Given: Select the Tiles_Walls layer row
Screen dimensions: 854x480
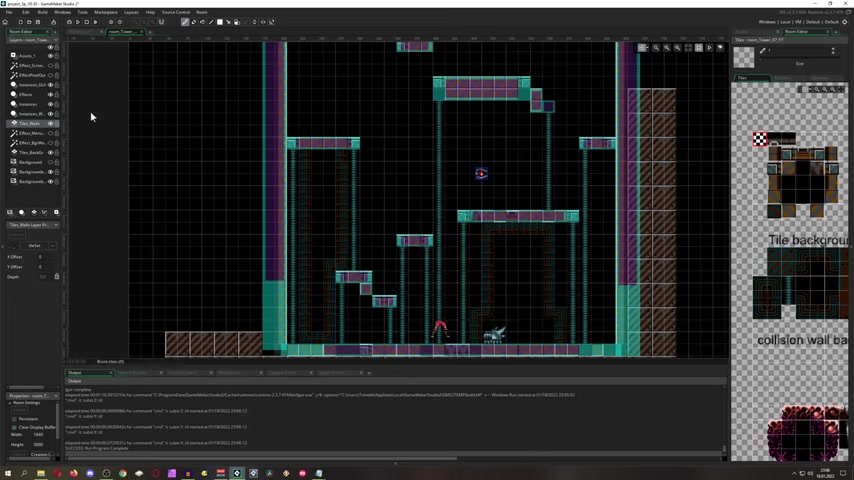Looking at the screenshot, I should click(34, 124).
